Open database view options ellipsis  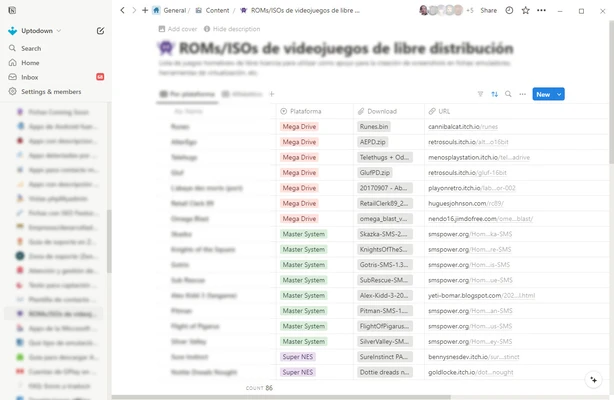(x=522, y=94)
